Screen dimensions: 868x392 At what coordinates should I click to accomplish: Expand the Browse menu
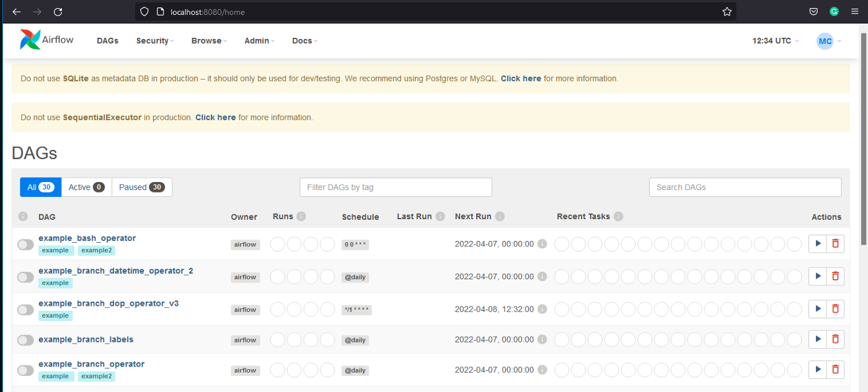pyautogui.click(x=208, y=40)
